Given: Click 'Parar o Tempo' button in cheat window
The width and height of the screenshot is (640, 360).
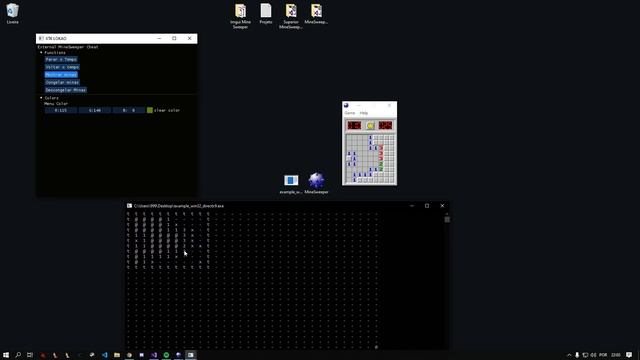Looking at the screenshot, I should 61,59.
